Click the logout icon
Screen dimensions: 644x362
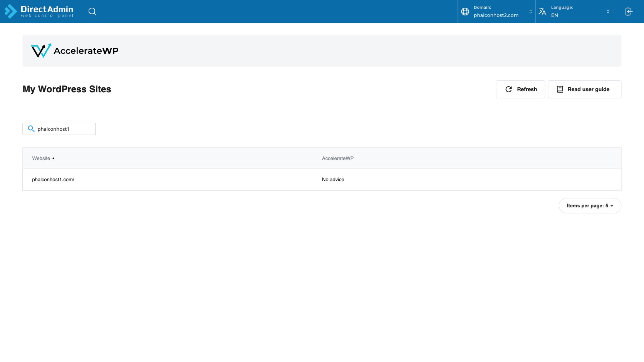[629, 12]
